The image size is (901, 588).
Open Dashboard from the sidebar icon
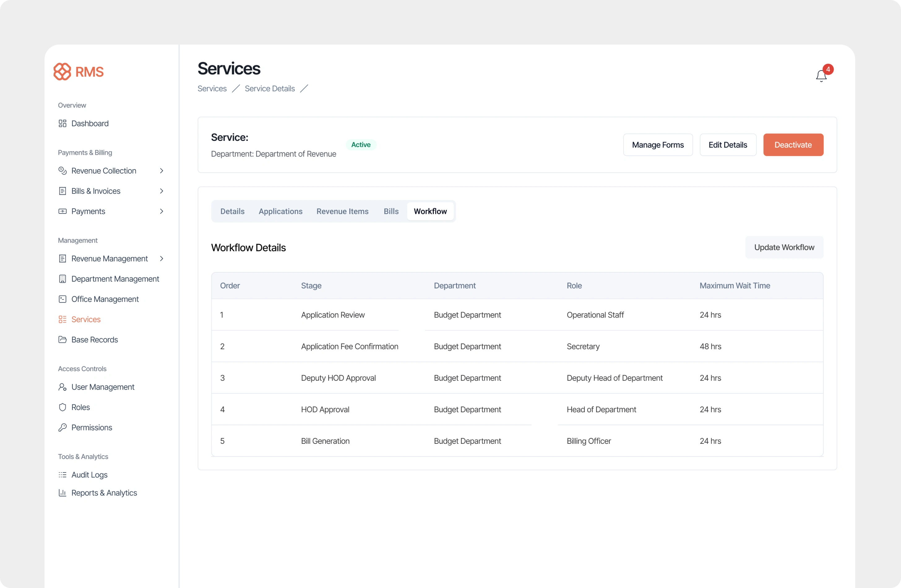(x=63, y=123)
